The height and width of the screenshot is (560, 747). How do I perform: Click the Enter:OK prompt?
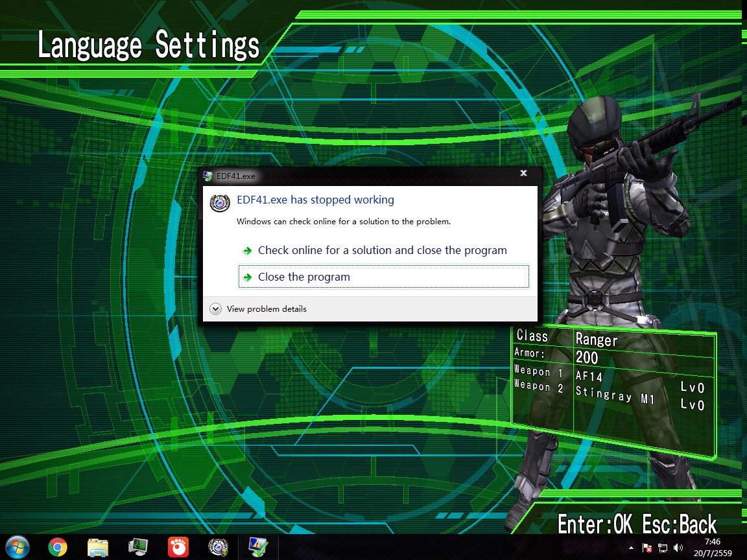click(595, 524)
